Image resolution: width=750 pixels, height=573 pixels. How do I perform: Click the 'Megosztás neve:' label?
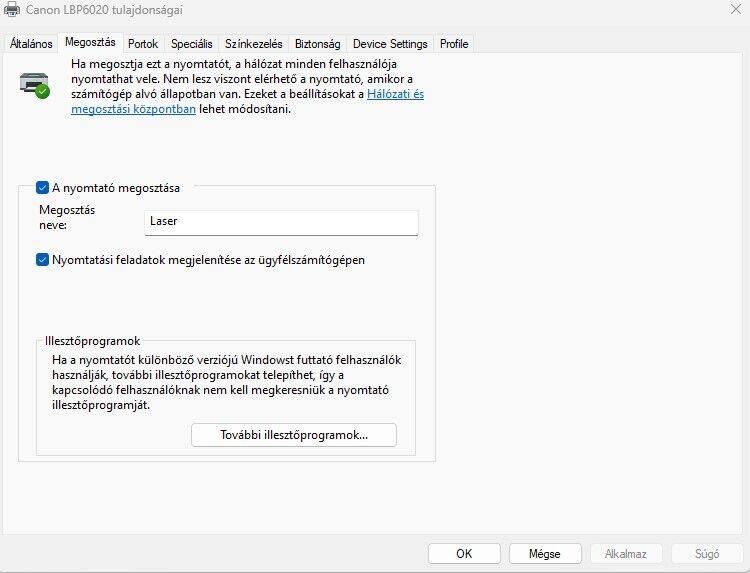click(67, 217)
